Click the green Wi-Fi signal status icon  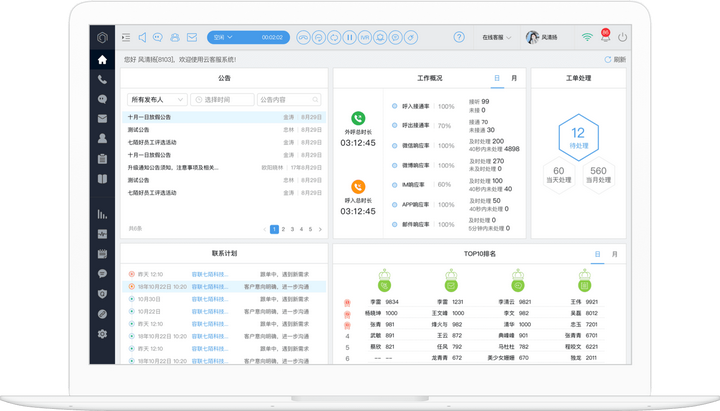click(x=587, y=37)
